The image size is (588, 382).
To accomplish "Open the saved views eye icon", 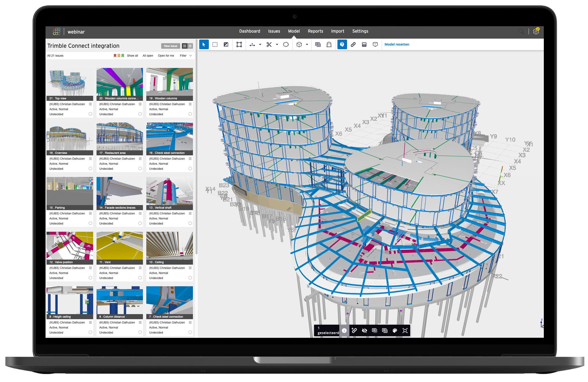I will point(318,44).
